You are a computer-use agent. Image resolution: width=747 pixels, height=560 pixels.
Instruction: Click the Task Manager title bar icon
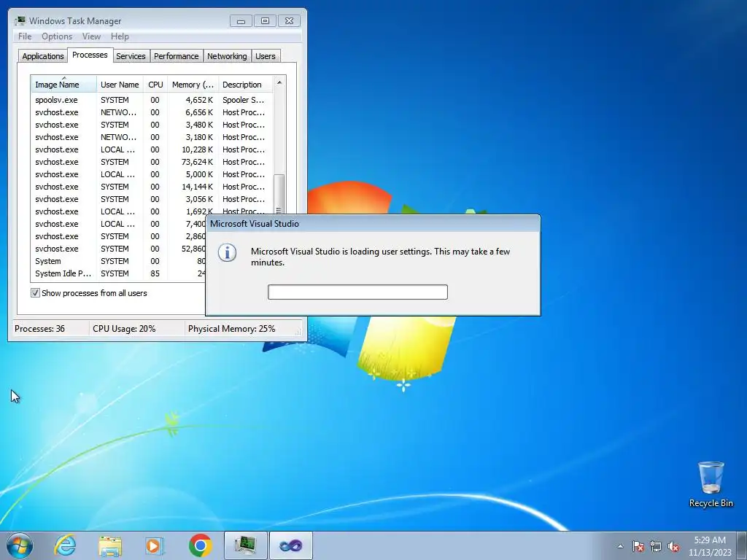[x=20, y=21]
